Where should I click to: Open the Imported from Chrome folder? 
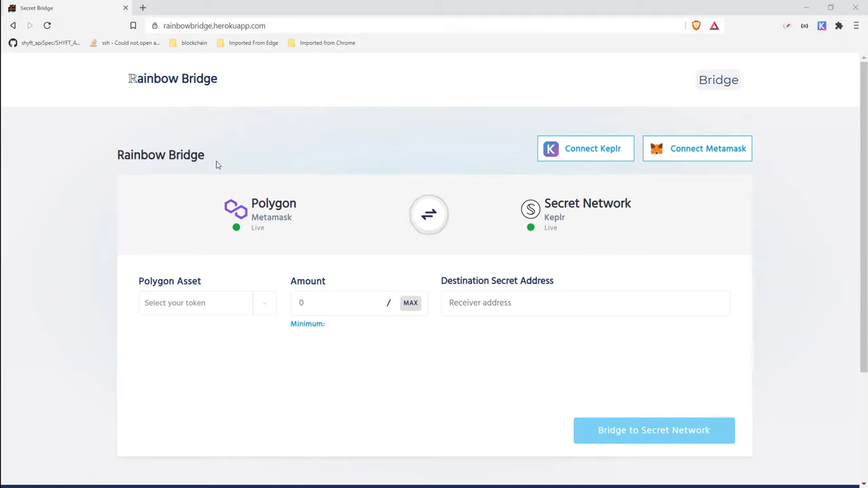(x=321, y=43)
